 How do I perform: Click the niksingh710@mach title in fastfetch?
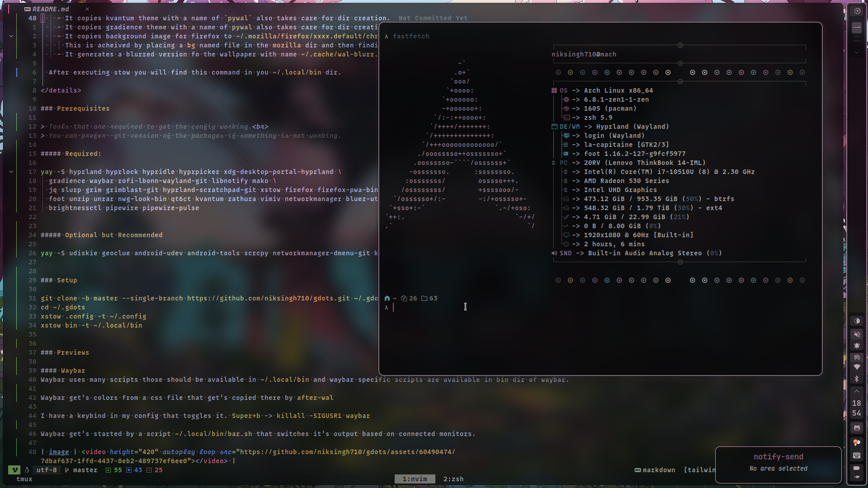584,54
